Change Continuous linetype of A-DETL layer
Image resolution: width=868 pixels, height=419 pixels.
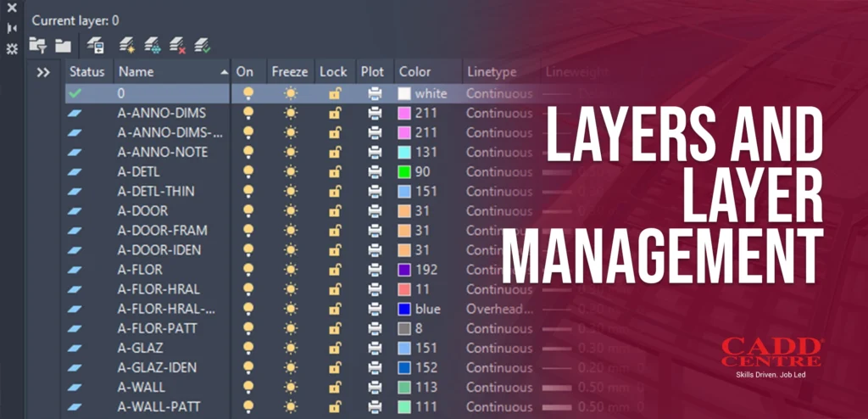click(498, 171)
